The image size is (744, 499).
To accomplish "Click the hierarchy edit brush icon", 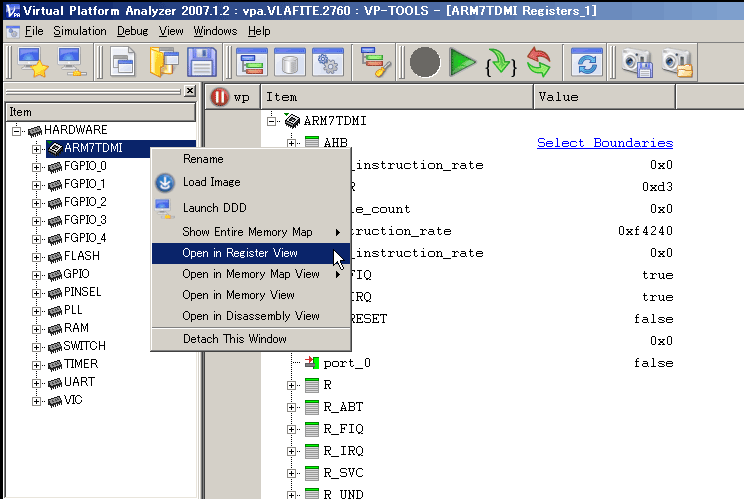I will point(375,62).
